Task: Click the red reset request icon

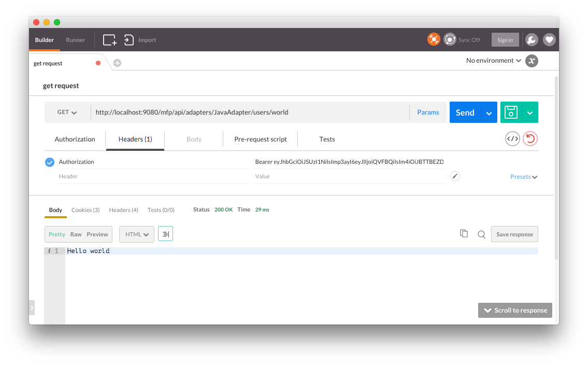Action: [x=530, y=139]
